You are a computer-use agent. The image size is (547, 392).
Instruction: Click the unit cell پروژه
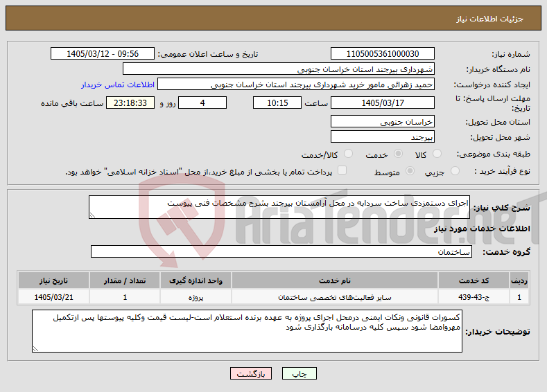pyautogui.click(x=196, y=297)
